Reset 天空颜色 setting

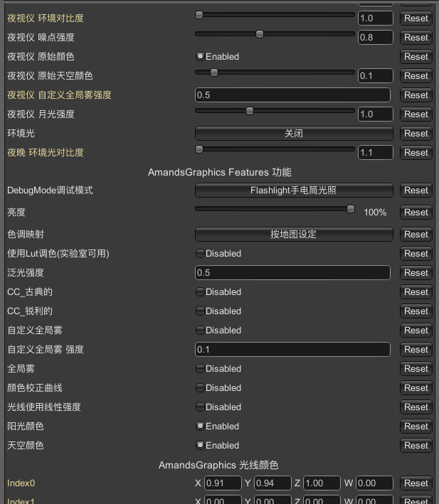pyautogui.click(x=416, y=446)
